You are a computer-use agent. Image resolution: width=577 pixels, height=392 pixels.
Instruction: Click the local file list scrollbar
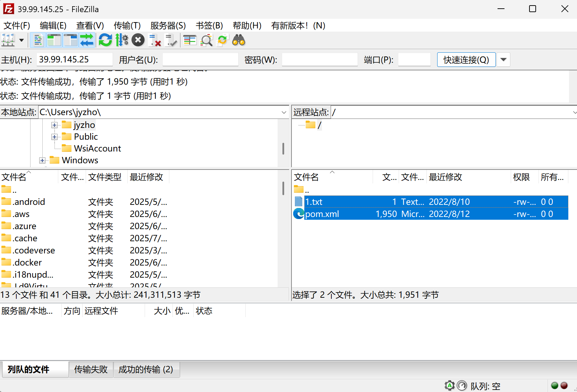(x=283, y=189)
